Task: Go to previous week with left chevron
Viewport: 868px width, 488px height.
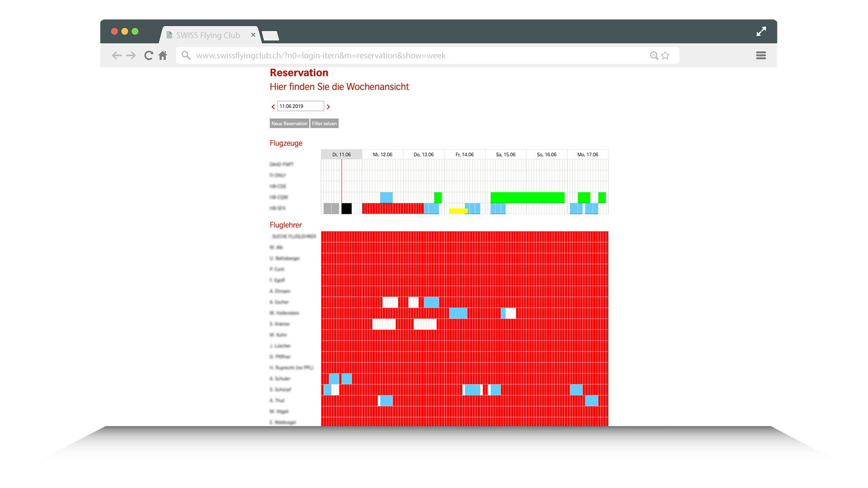Action: pyautogui.click(x=273, y=107)
